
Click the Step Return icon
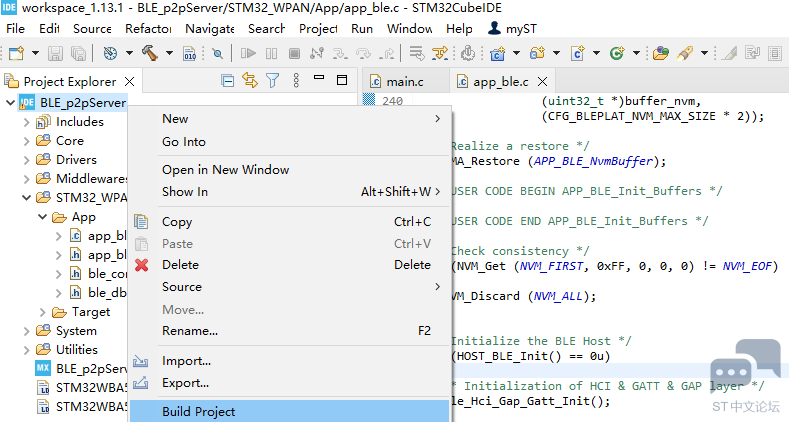[387, 53]
